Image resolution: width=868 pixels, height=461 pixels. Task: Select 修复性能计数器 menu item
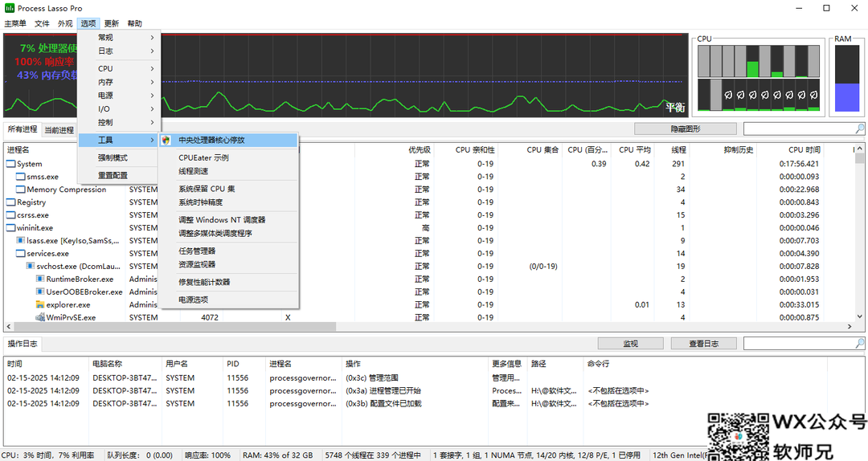pyautogui.click(x=228, y=282)
